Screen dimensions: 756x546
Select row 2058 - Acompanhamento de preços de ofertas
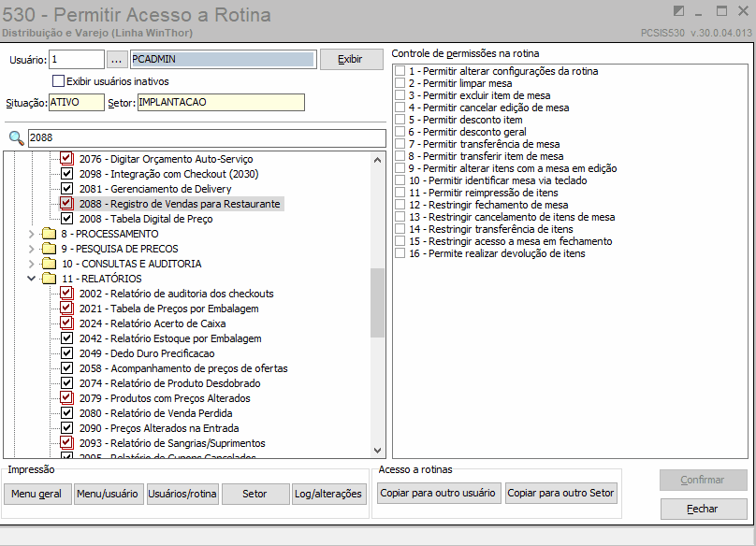click(x=183, y=368)
